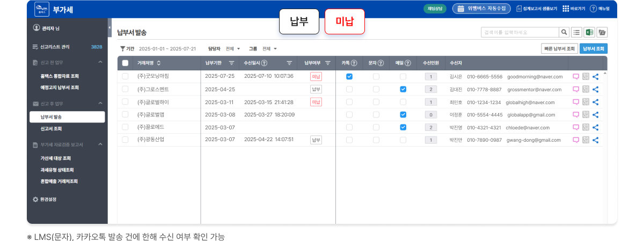
Task: Click the search keyword input field
Action: point(519,32)
